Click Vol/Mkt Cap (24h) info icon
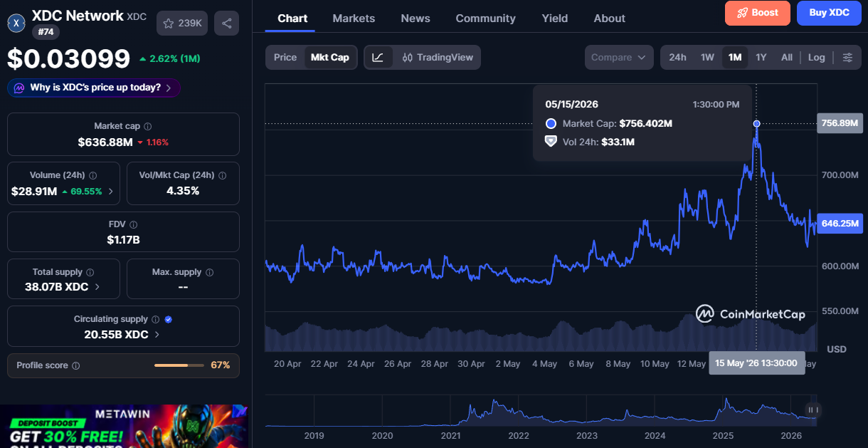868x448 pixels. click(222, 175)
